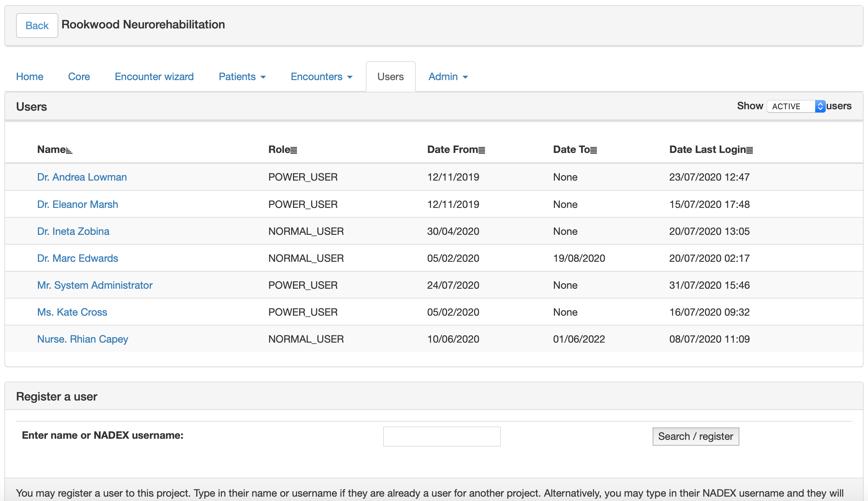Open the ACTIVE users filter dropdown
This screenshot has width=868, height=501.
[x=796, y=106]
